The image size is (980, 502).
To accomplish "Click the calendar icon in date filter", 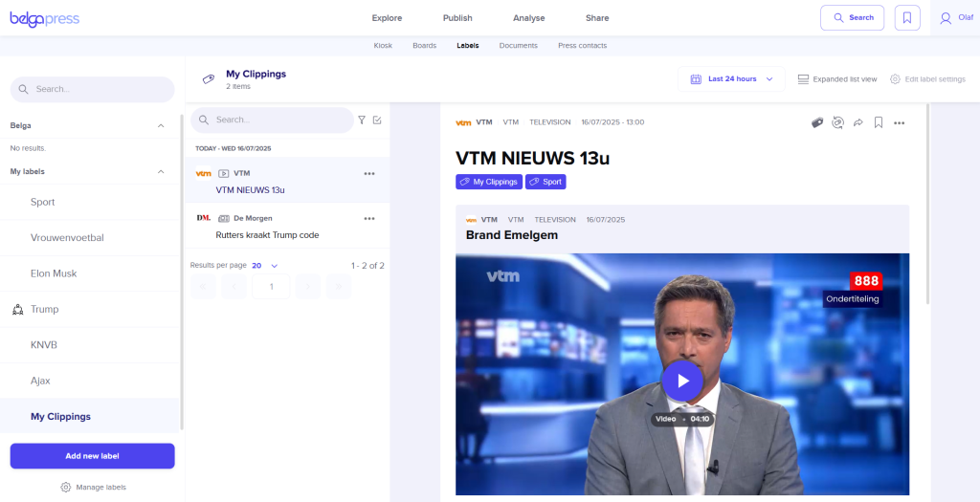I will (x=696, y=79).
